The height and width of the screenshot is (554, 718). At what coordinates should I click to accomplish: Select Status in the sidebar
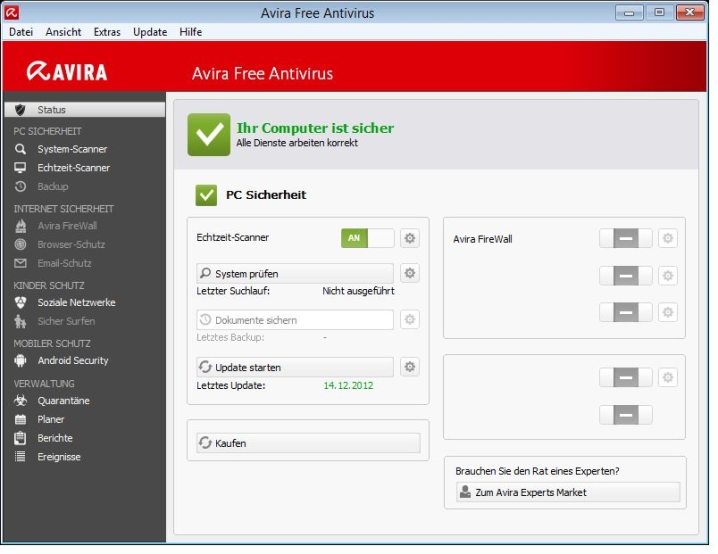[84, 109]
